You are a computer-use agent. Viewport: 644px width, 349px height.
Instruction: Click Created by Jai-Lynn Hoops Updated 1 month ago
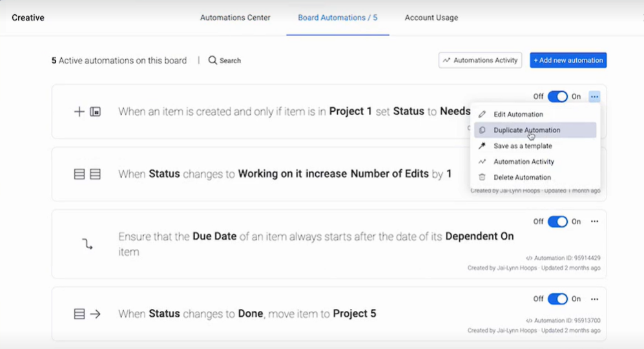pyautogui.click(x=535, y=191)
